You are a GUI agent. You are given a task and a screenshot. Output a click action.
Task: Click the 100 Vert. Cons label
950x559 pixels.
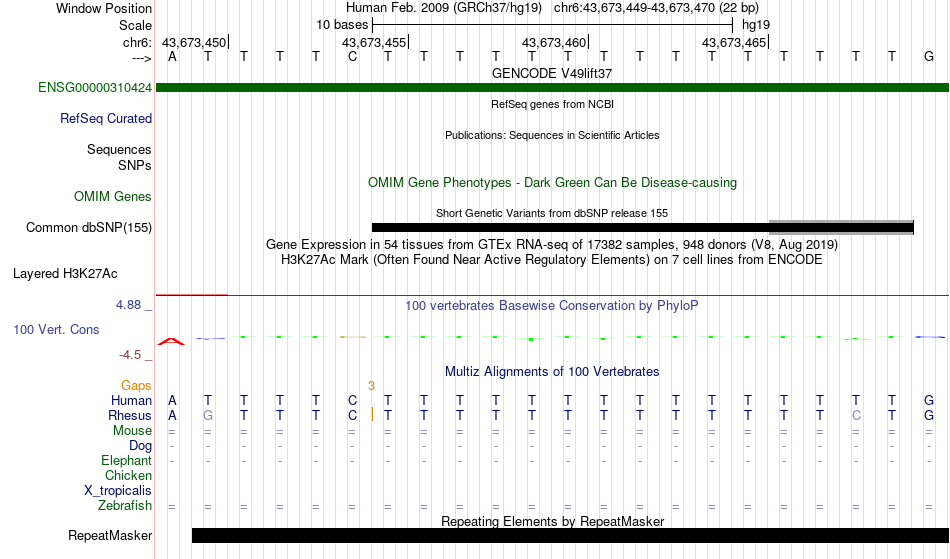click(56, 329)
